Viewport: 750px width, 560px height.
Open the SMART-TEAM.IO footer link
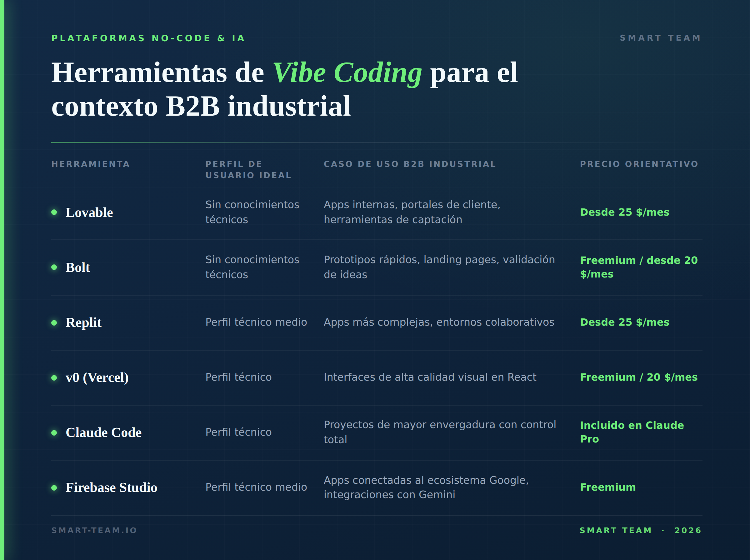pos(94,530)
